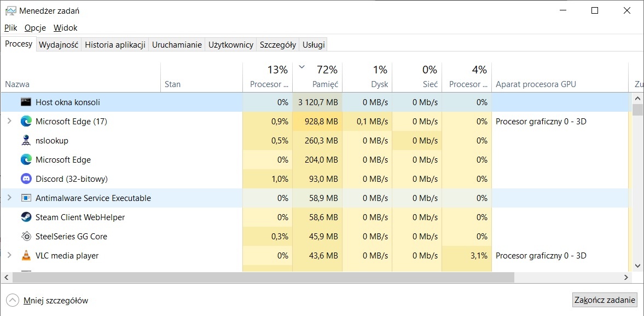Screen dimensions: 644x316
Task: Sort by the 4% GPU Procesor column header
Action: pyautogui.click(x=467, y=77)
